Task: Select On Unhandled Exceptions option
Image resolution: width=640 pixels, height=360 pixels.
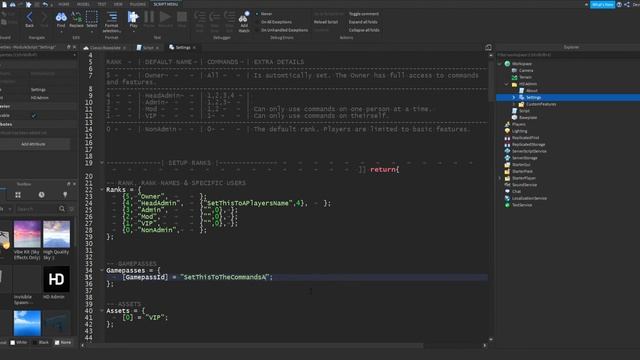Action: 282,30
